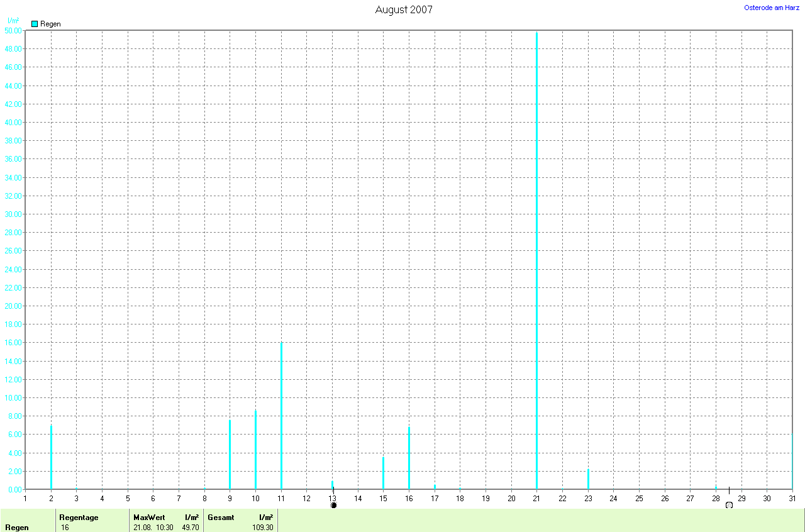Click the 49.70 maximum value cell
This screenshot has width=805, height=532.
coord(190,528)
